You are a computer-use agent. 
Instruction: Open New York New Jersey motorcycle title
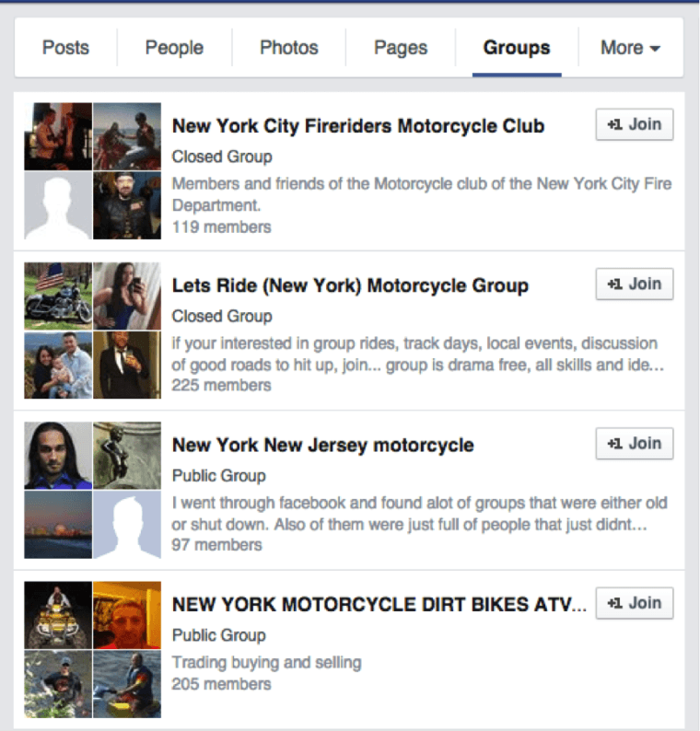tap(322, 446)
